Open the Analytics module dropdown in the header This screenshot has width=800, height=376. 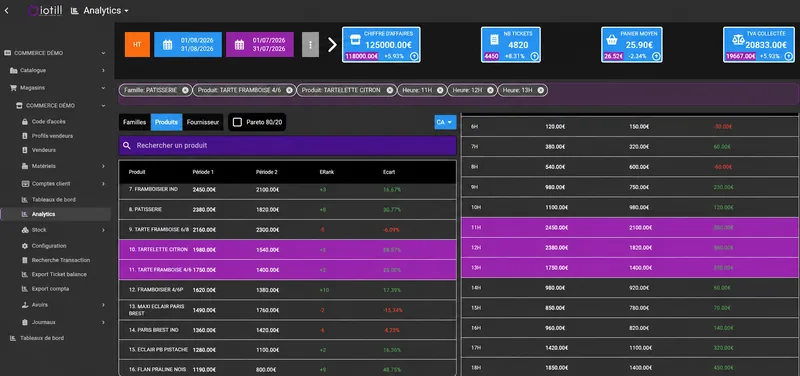tap(99, 11)
